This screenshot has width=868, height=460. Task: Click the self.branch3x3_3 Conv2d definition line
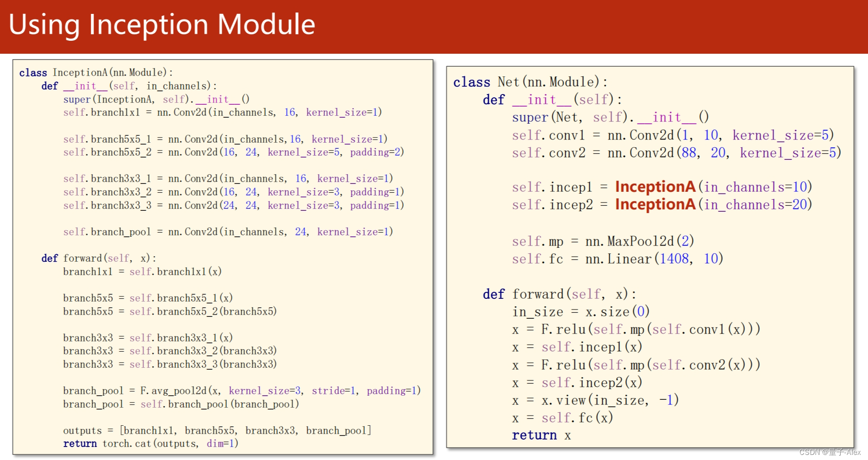pyautogui.click(x=234, y=205)
